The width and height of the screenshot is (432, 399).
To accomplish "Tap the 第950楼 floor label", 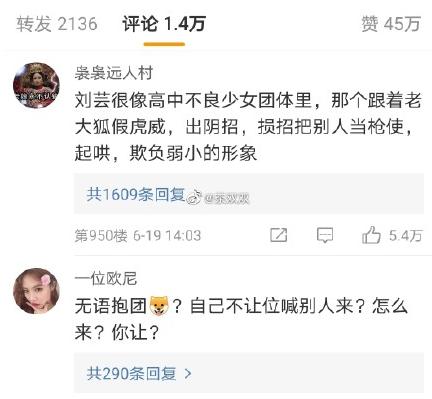I will coord(101,236).
